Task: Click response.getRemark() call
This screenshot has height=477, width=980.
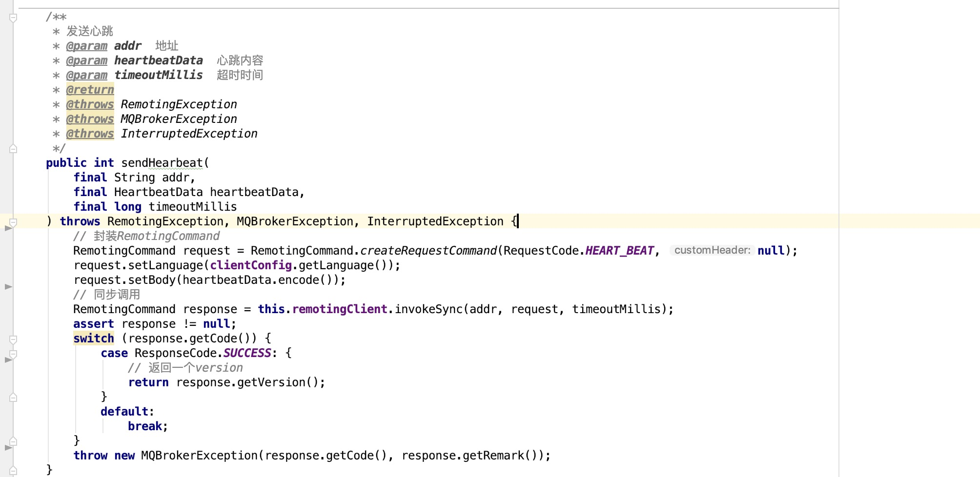Action: [x=470, y=456]
